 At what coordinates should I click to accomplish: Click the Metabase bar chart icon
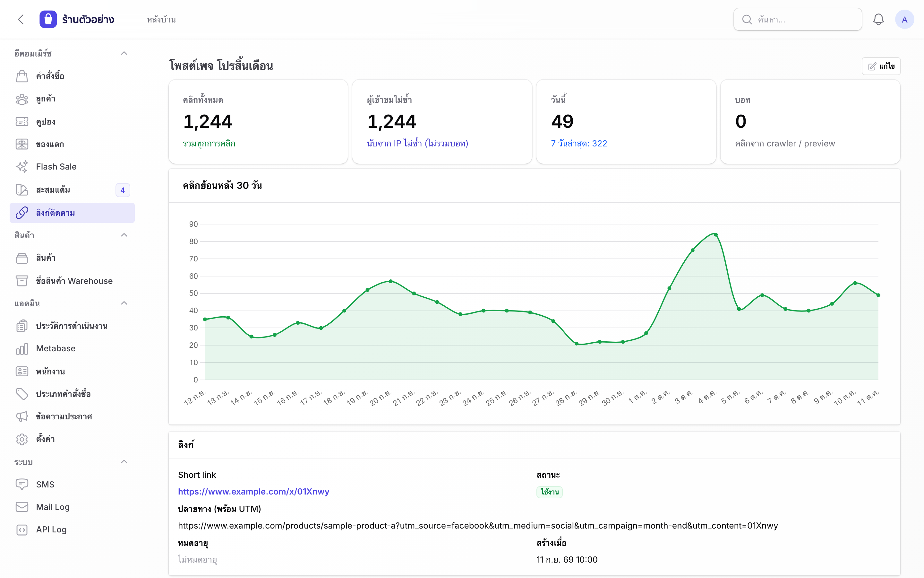point(22,349)
